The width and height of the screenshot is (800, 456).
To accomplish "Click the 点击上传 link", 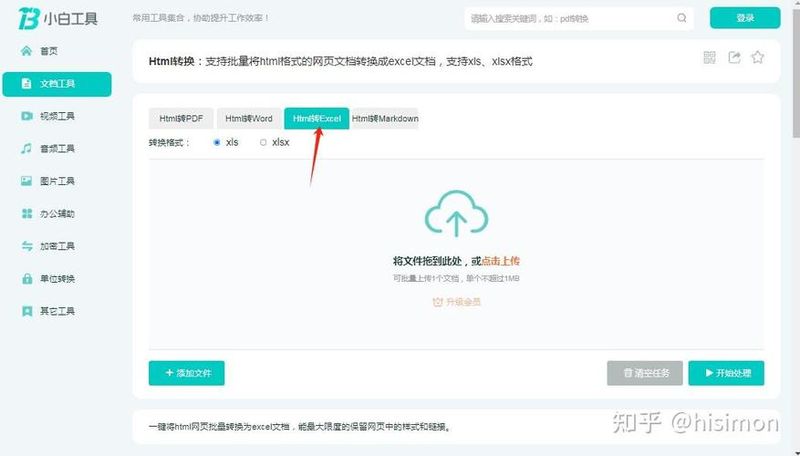I will click(x=501, y=261).
